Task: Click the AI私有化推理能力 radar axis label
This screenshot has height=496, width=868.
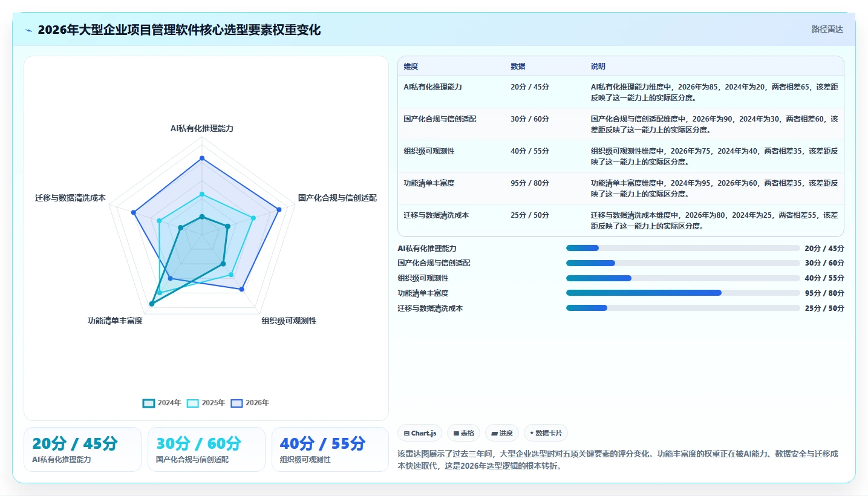Action: [x=202, y=128]
